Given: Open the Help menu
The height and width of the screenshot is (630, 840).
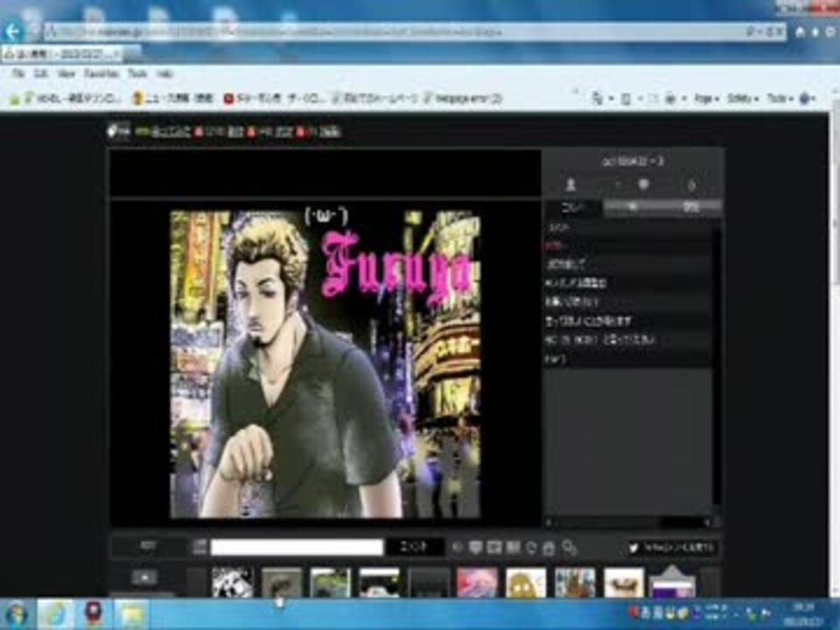Looking at the screenshot, I should (165, 73).
